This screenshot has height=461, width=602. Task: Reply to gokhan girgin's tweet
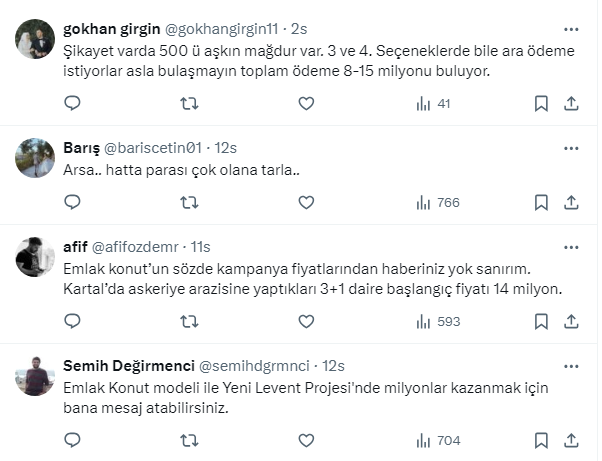(x=72, y=103)
